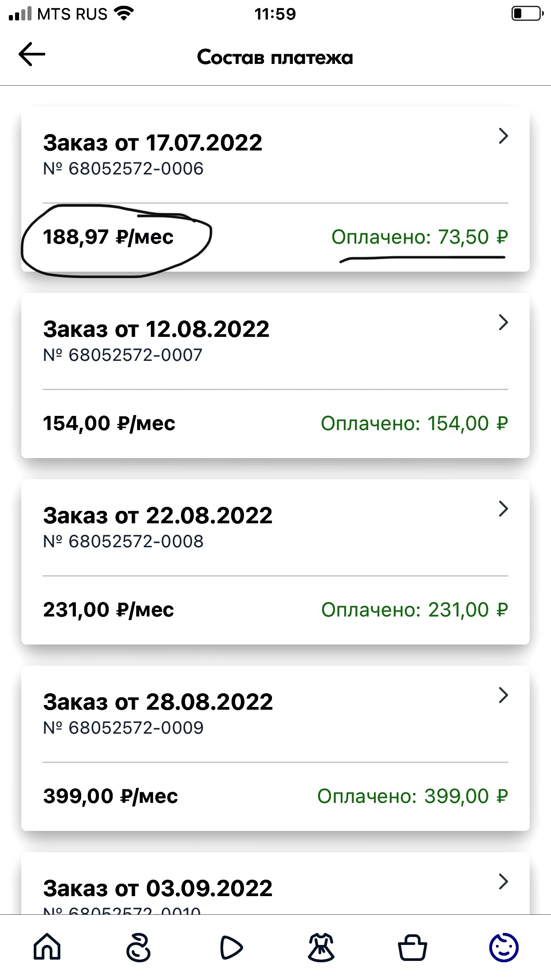
Task: Tap 'Оплачено: 399,00 ₽' status text
Action: pos(413,796)
